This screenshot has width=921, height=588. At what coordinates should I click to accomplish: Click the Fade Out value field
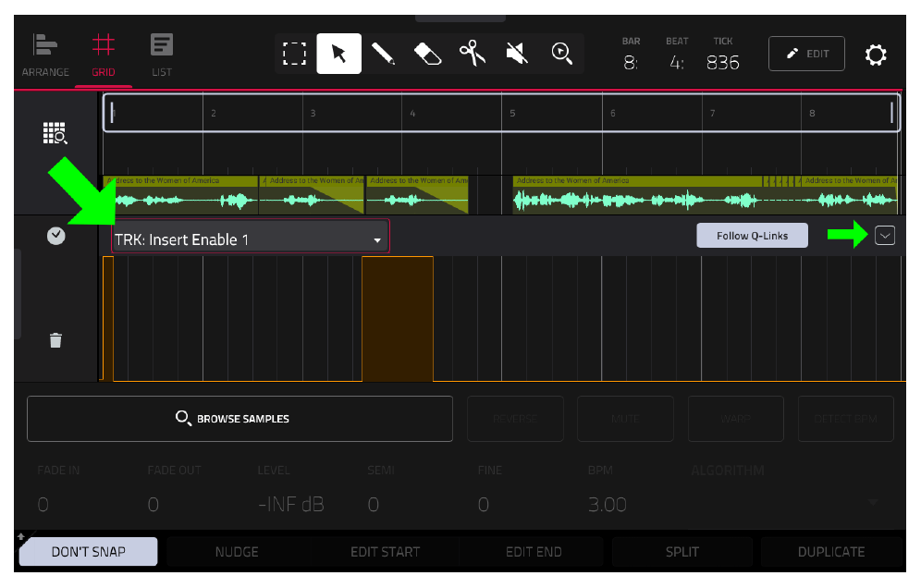click(x=153, y=505)
